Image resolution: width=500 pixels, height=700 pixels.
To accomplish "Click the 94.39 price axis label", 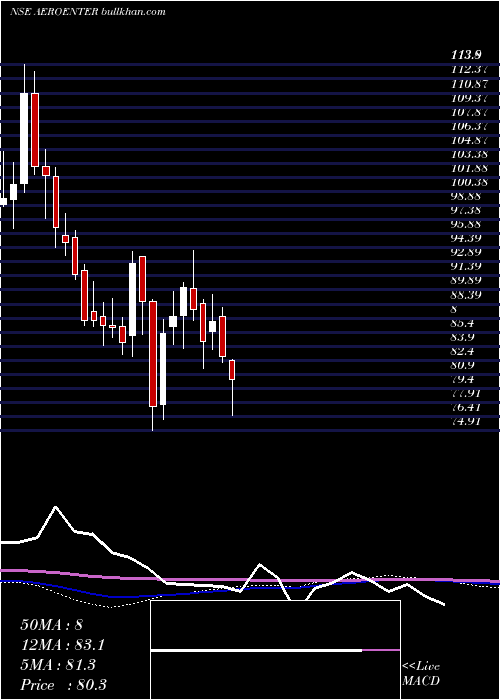I will click(x=466, y=238).
